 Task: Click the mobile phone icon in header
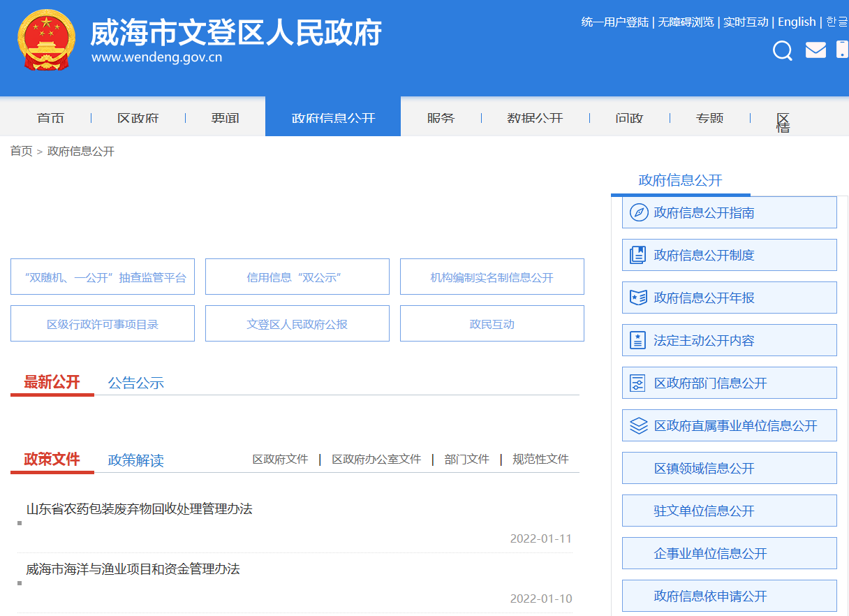point(842,50)
